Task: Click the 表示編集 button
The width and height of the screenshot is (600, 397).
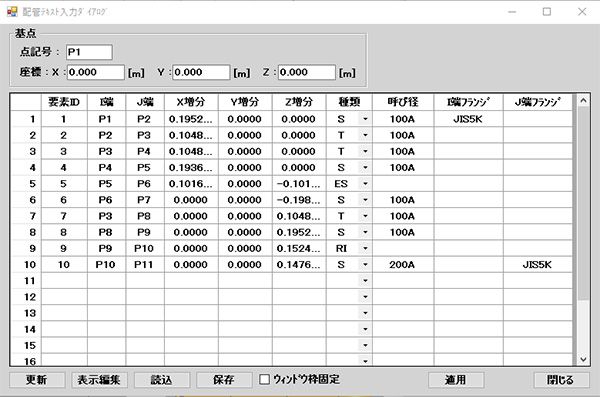Action: tap(99, 380)
